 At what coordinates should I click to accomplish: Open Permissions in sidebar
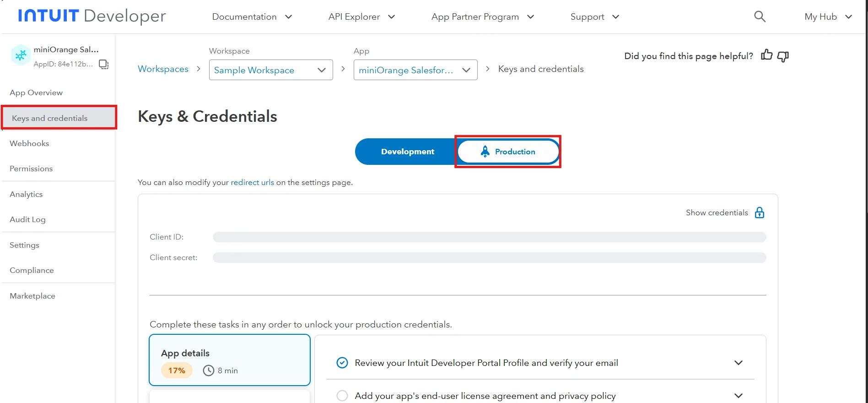tap(31, 169)
